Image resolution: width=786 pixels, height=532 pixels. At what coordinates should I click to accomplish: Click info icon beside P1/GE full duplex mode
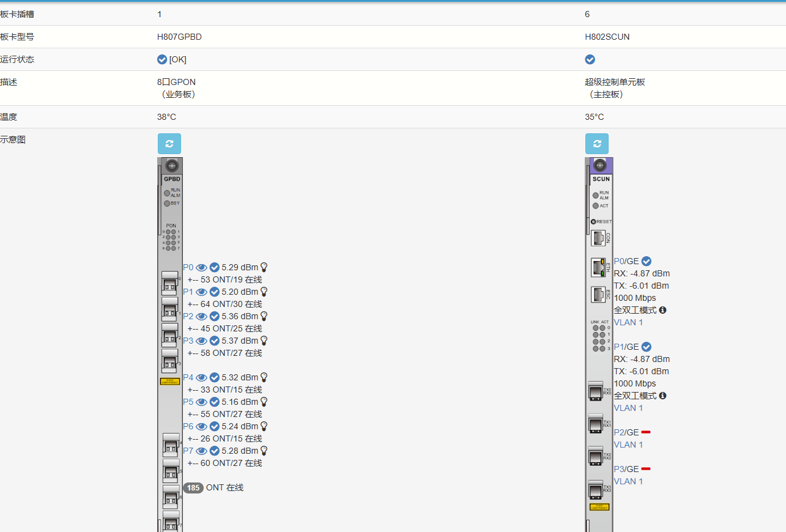tap(662, 396)
